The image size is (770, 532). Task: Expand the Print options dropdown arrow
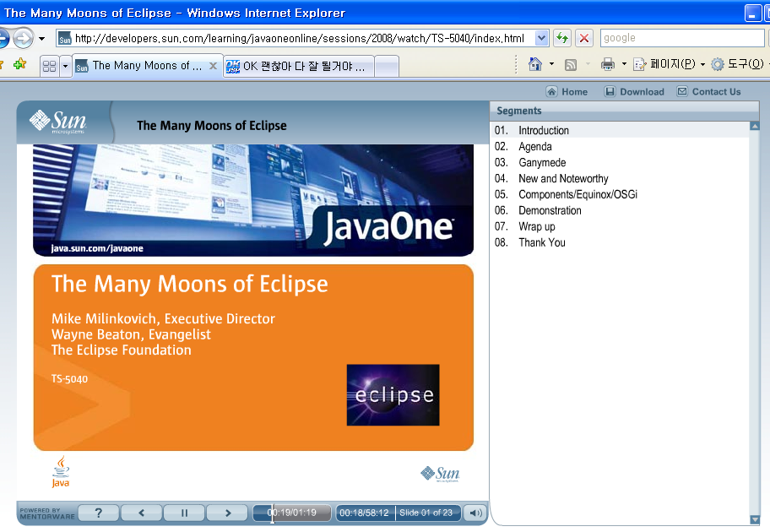pyautogui.click(x=624, y=64)
